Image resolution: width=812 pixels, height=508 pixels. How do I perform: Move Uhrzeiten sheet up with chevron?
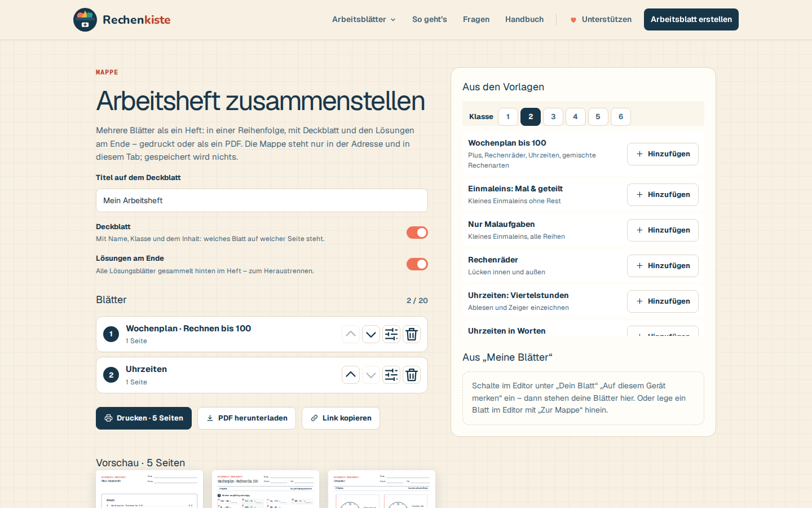[351, 375]
